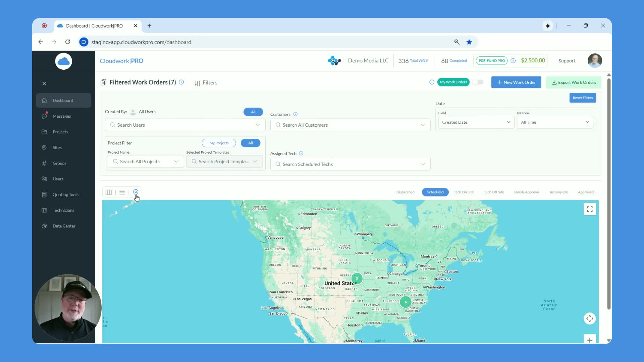
Task: Click the map camera pan control
Action: tap(590, 319)
